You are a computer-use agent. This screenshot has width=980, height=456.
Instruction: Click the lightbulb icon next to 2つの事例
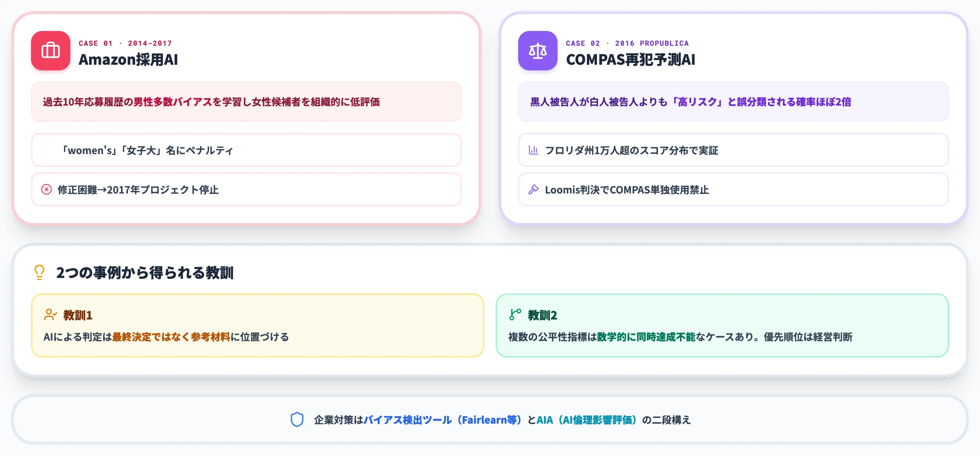(x=39, y=272)
